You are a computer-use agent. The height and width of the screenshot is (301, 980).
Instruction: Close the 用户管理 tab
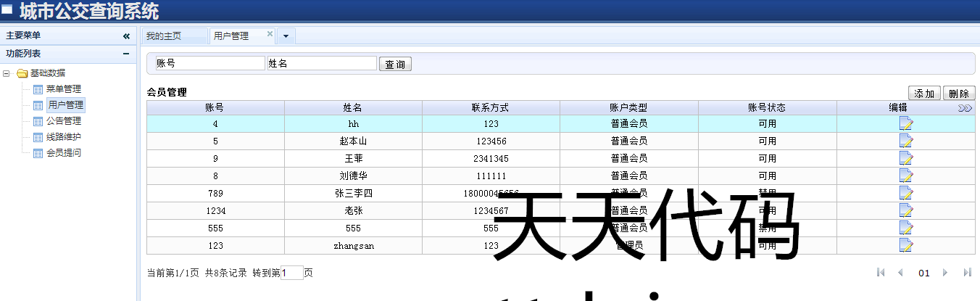(270, 34)
